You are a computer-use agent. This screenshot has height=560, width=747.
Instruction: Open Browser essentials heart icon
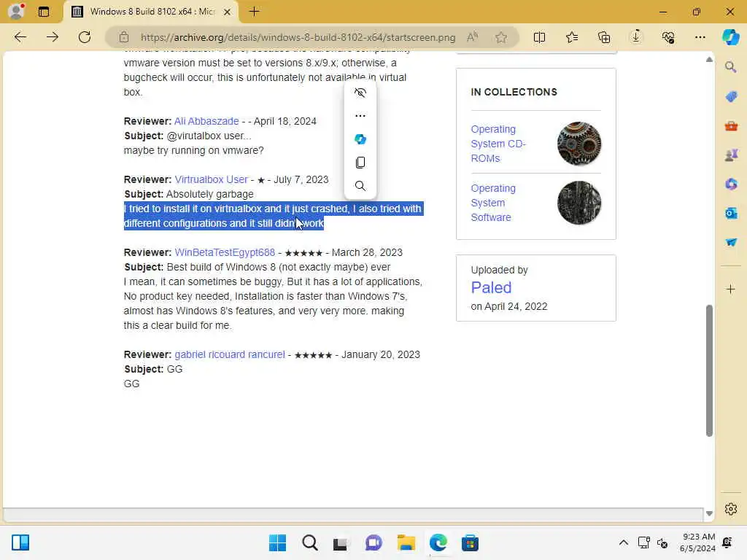click(668, 37)
